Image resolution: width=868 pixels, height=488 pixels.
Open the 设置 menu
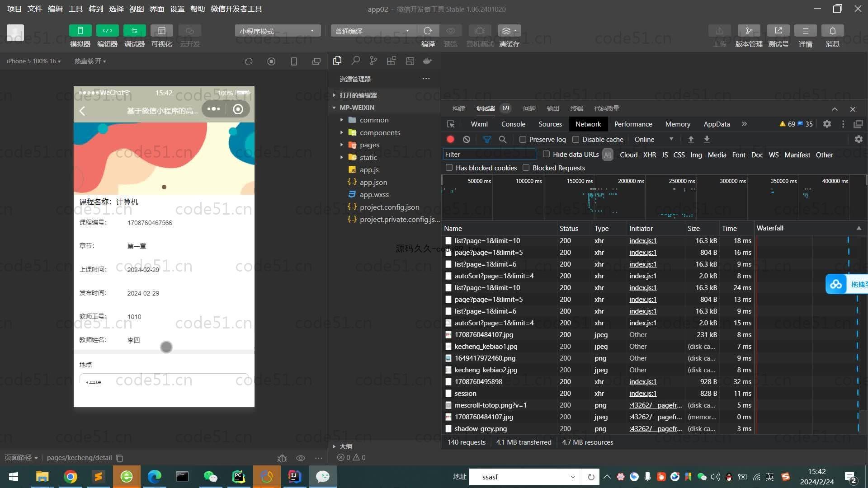coord(177,9)
